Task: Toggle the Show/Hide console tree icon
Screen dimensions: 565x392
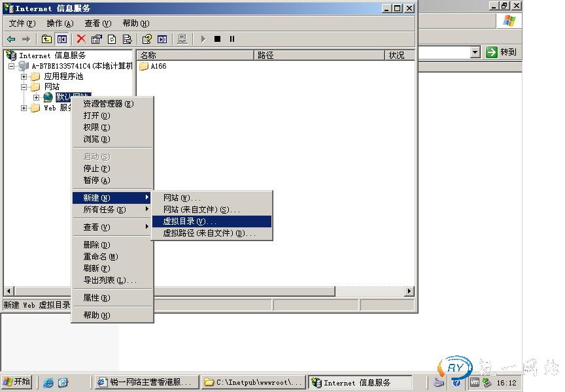Action: [62, 39]
